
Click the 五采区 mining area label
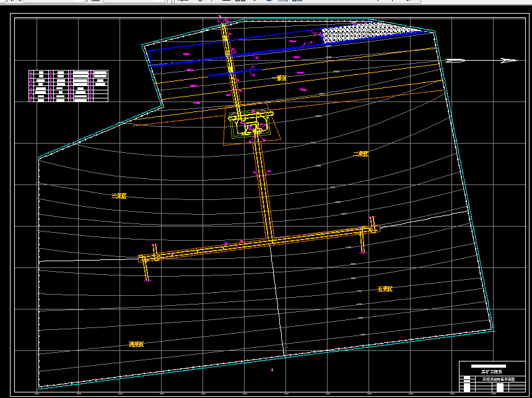385,289
